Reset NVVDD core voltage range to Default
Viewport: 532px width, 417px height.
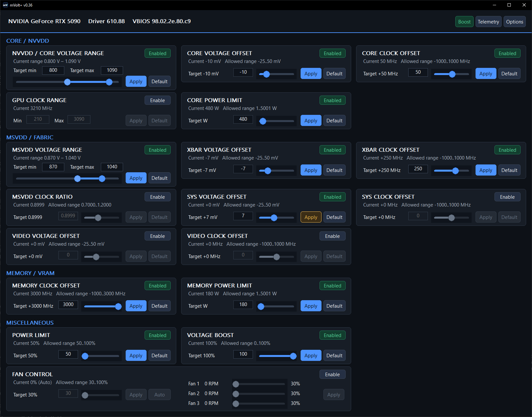coord(159,82)
